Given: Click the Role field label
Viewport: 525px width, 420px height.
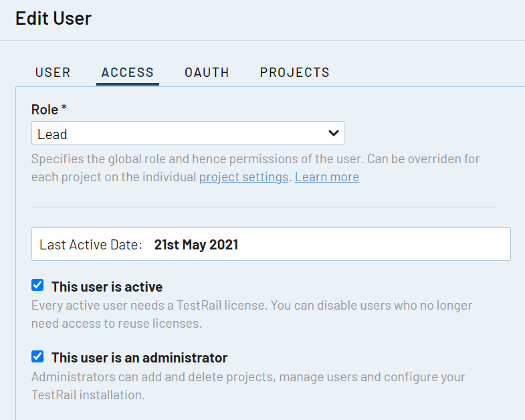Looking at the screenshot, I should (x=49, y=110).
